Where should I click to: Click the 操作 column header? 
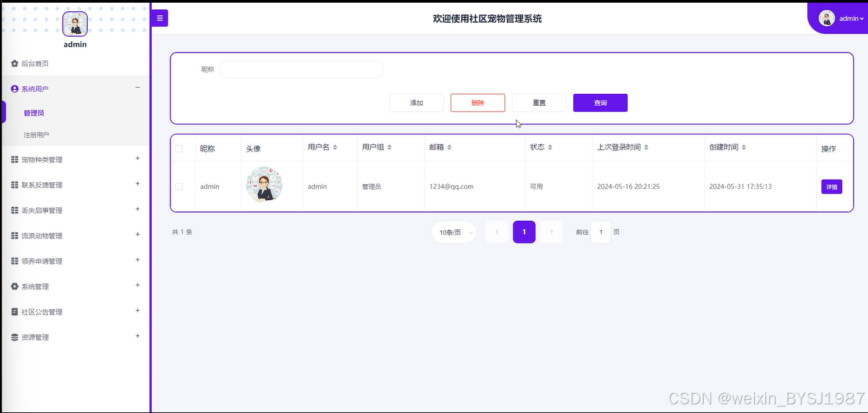point(829,149)
